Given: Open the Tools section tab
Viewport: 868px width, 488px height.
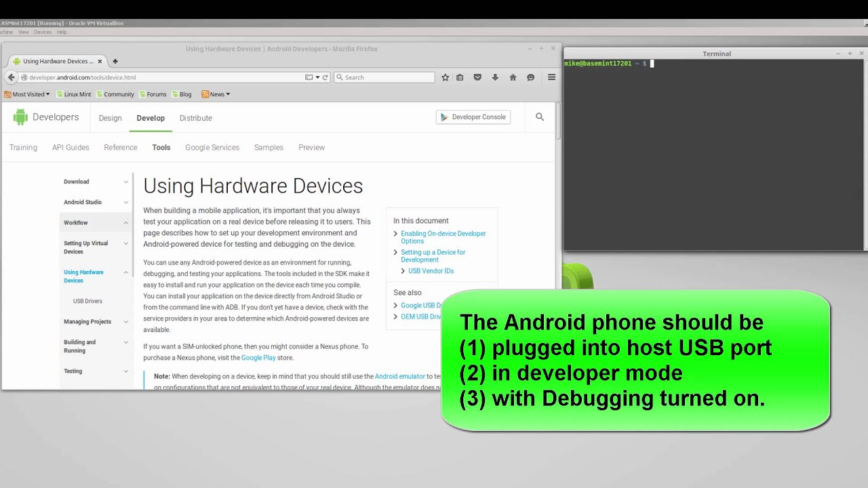Looking at the screenshot, I should coord(161,147).
